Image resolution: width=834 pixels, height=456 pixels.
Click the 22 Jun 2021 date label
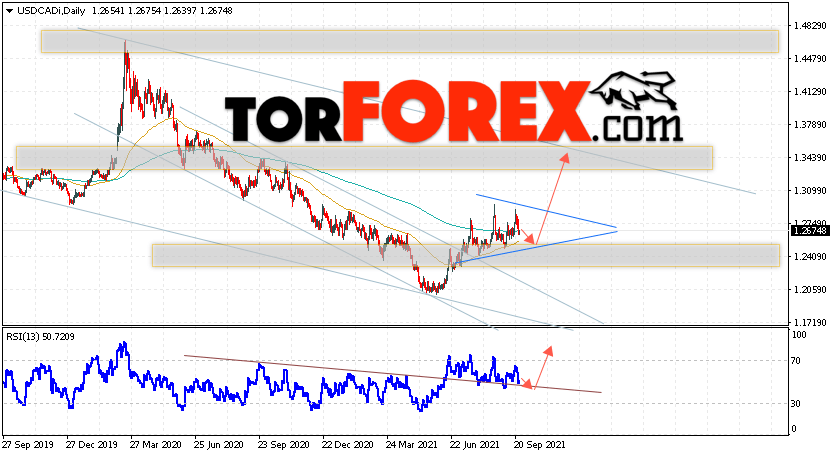point(476,444)
